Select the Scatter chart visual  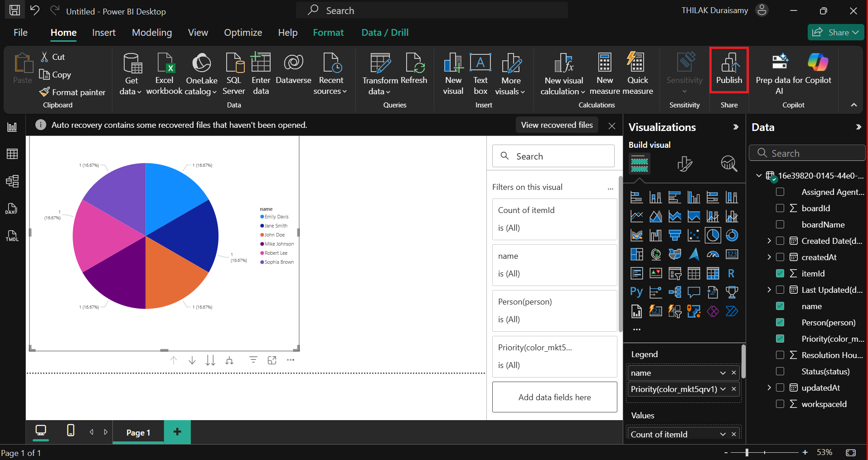(694, 235)
